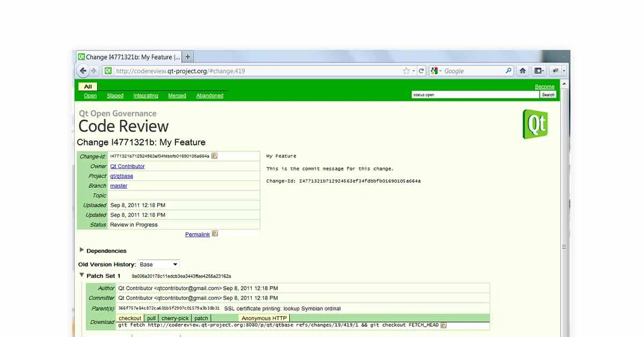Open the Old Version History dropdown
Viewport: 644px width, 337px height.
(x=158, y=264)
